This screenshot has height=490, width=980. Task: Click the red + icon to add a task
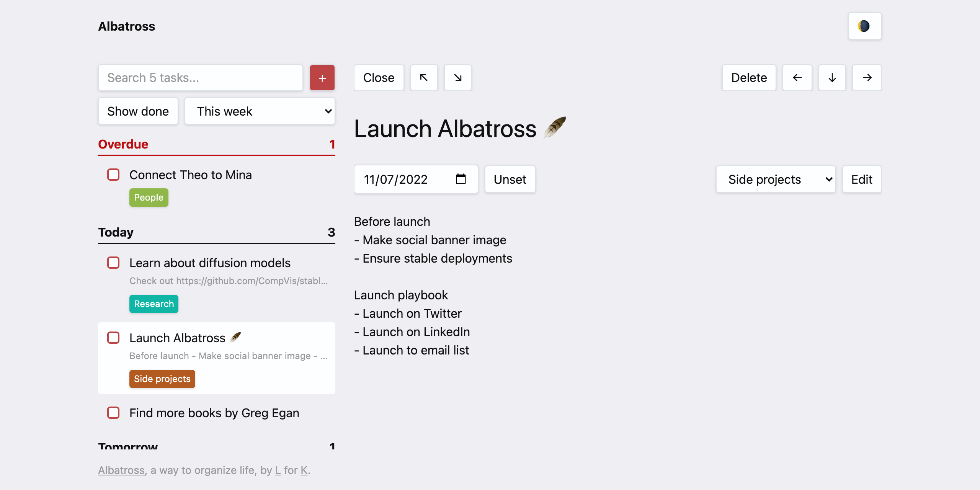click(x=322, y=78)
